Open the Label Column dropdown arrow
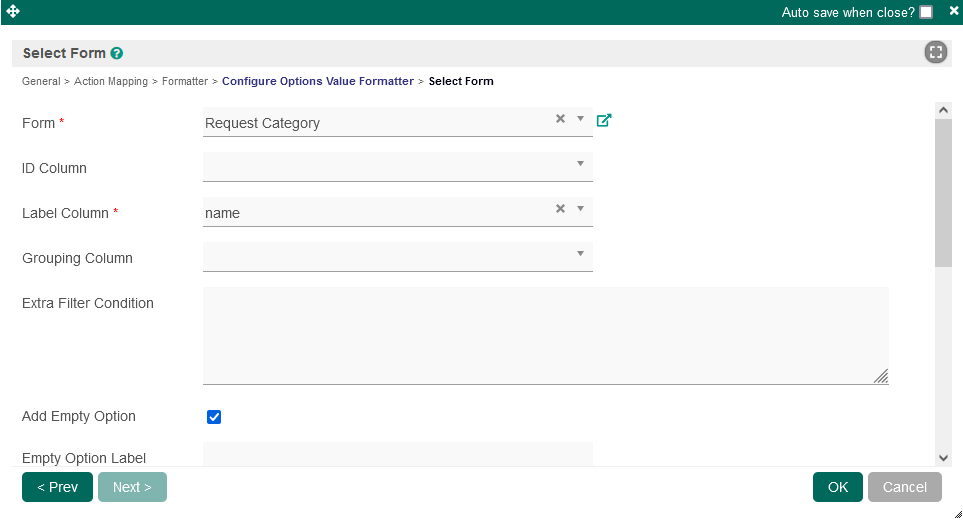Screen dimensions: 963x520 click(x=580, y=209)
